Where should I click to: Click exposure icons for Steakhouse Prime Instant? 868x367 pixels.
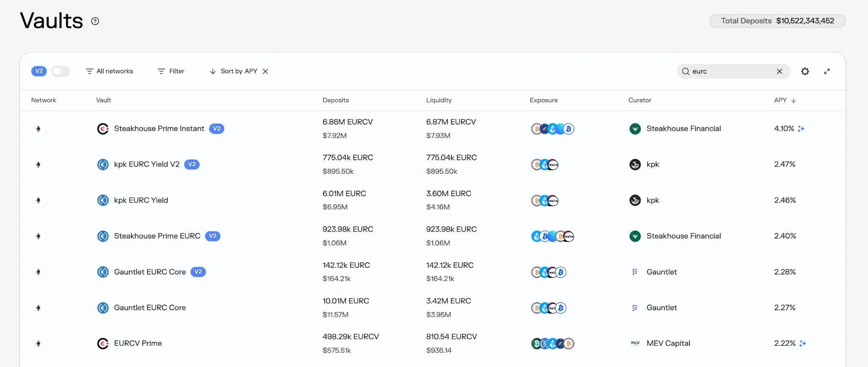click(553, 128)
